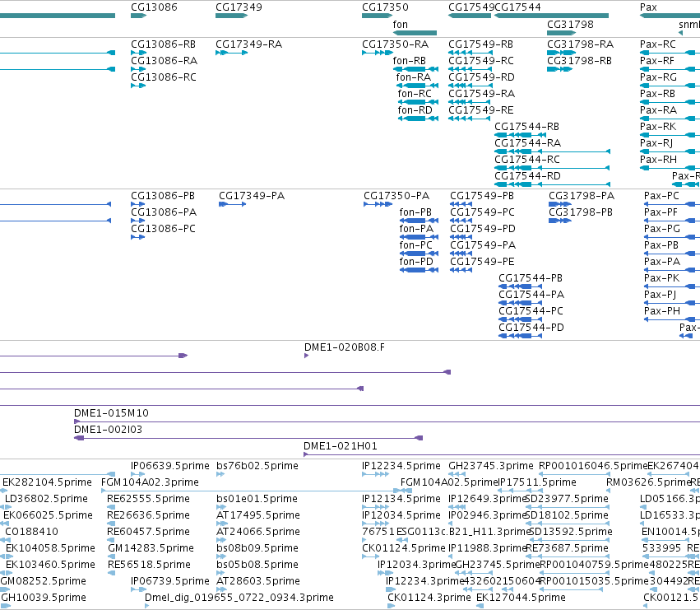Open EST GH10039.5prime

coord(44,598)
